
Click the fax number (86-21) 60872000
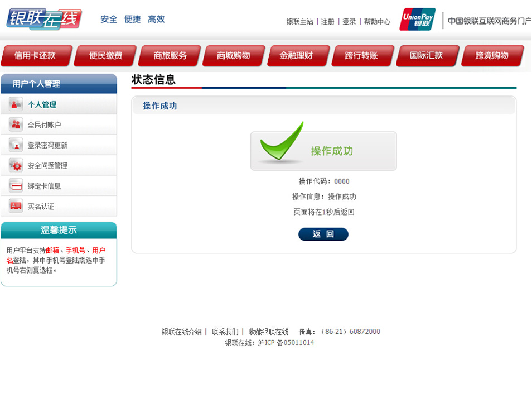coord(350,332)
